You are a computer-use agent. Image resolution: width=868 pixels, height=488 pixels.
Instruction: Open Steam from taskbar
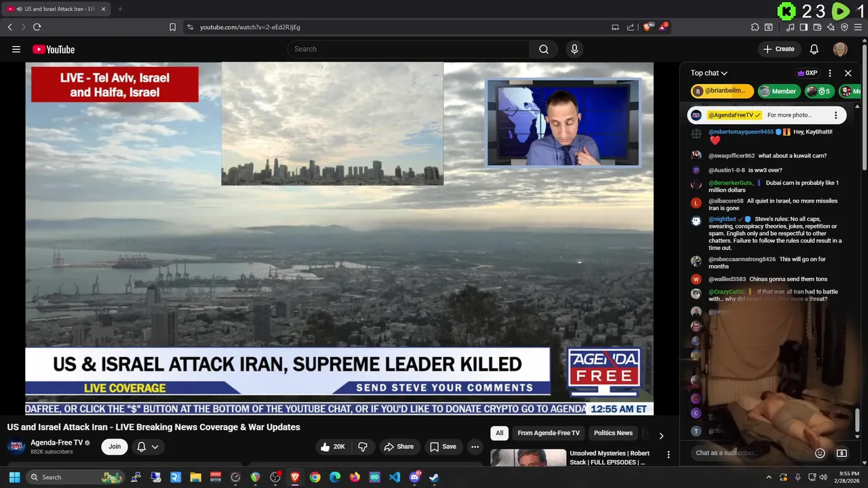434,477
